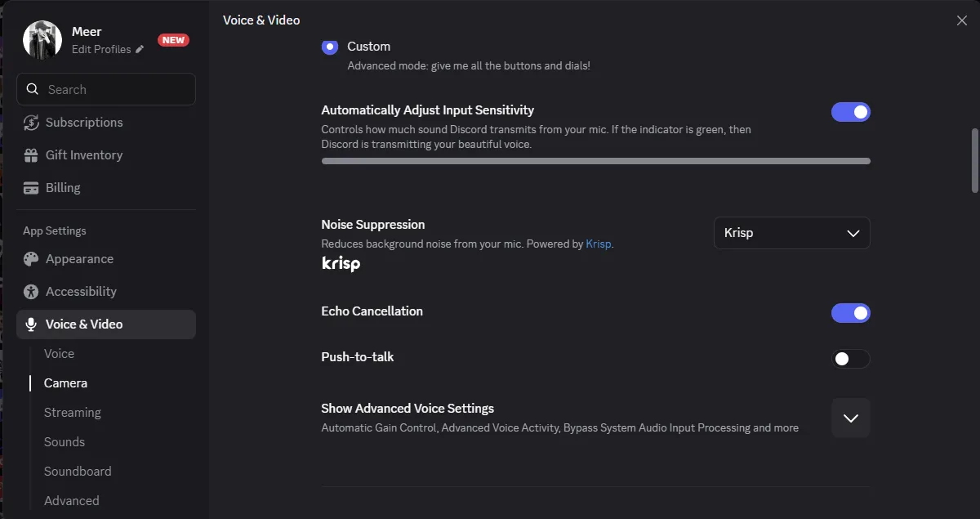The height and width of the screenshot is (519, 980).
Task: Turn off Echo Cancellation switch
Action: 850,313
